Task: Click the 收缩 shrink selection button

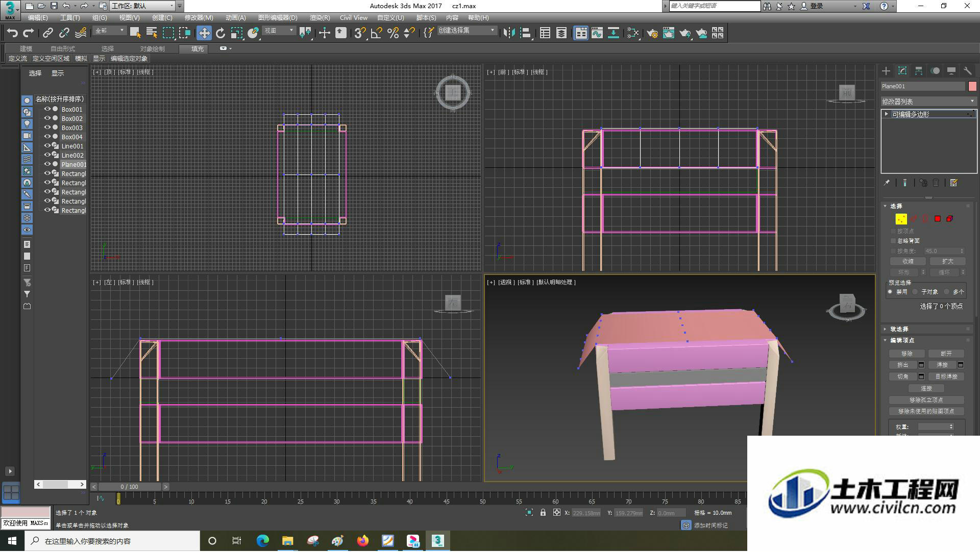Action: [x=908, y=261]
